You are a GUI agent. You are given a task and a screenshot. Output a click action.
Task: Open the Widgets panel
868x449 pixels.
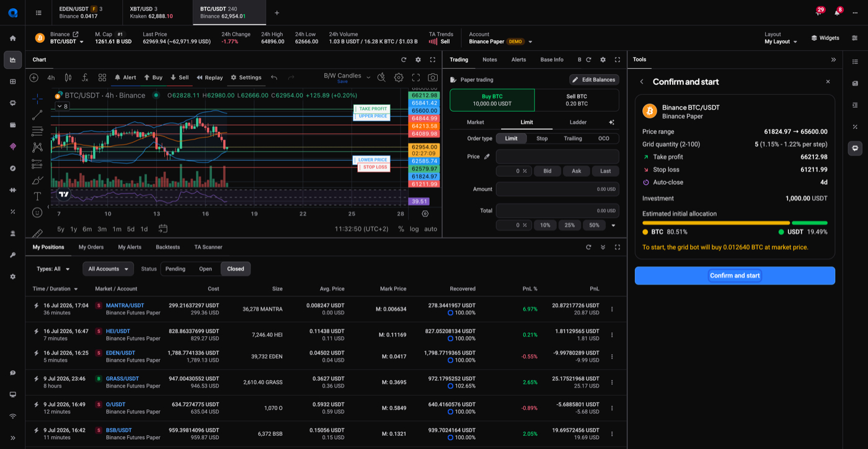825,38
